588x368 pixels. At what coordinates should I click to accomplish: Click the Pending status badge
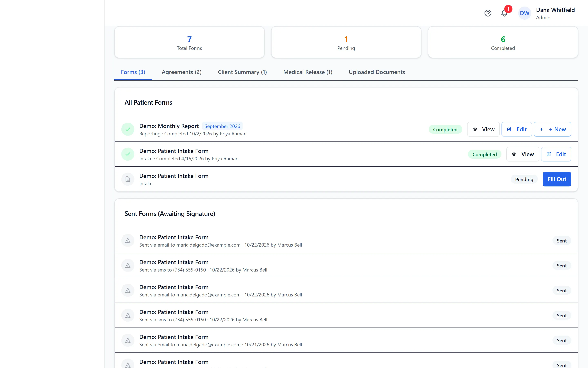click(524, 179)
